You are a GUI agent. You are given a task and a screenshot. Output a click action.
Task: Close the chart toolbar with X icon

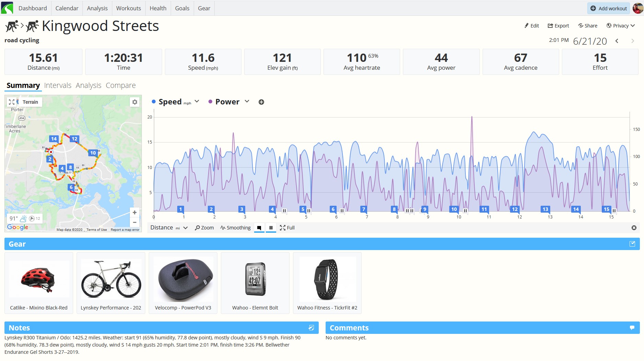[x=634, y=228]
